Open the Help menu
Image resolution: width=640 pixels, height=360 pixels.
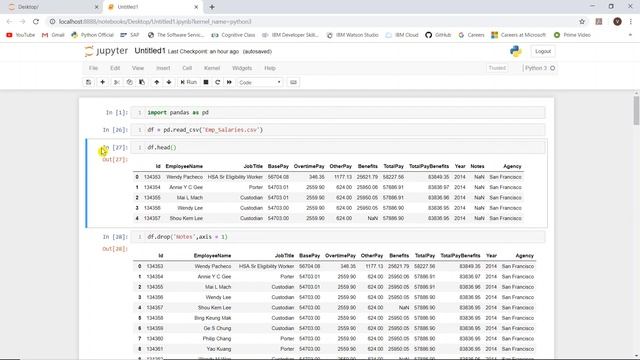click(270, 68)
